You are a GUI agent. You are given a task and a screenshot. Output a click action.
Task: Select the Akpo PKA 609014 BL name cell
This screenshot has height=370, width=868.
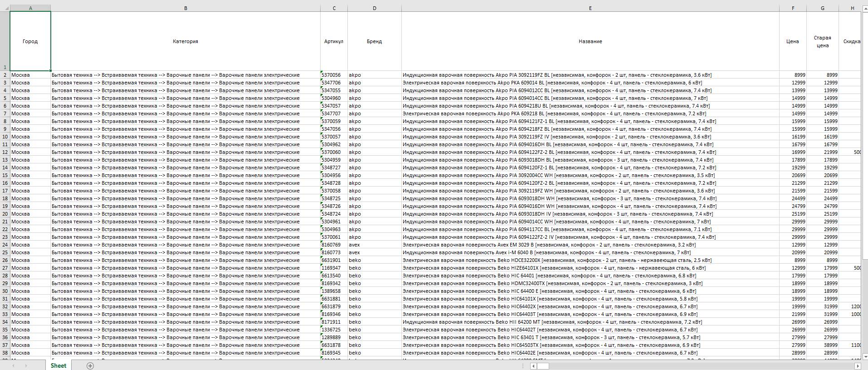590,83
